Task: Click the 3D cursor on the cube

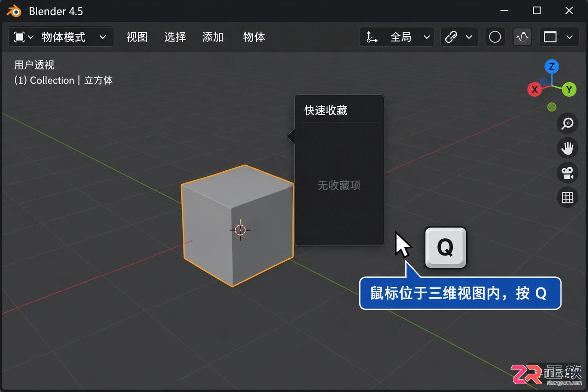Action: click(240, 230)
